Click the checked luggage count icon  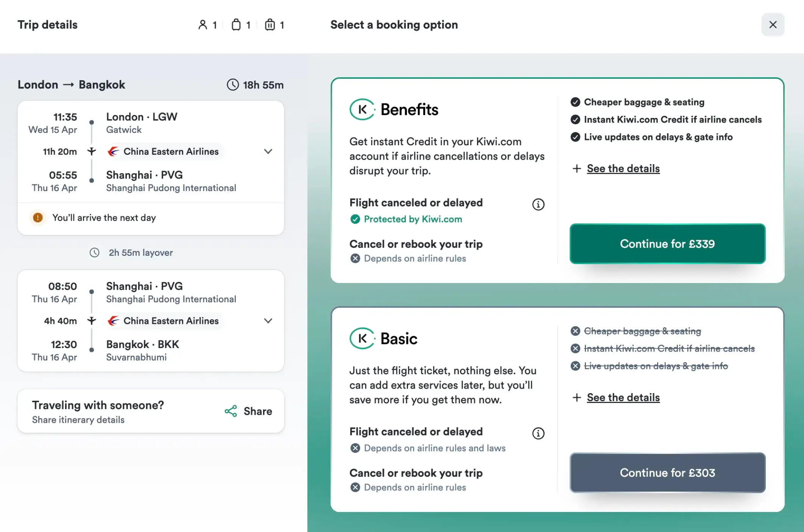(x=270, y=25)
